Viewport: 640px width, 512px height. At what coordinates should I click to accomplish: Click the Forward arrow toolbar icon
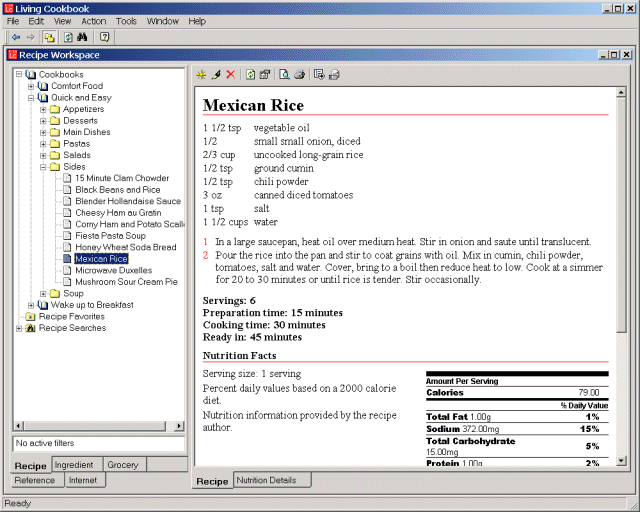(x=31, y=38)
